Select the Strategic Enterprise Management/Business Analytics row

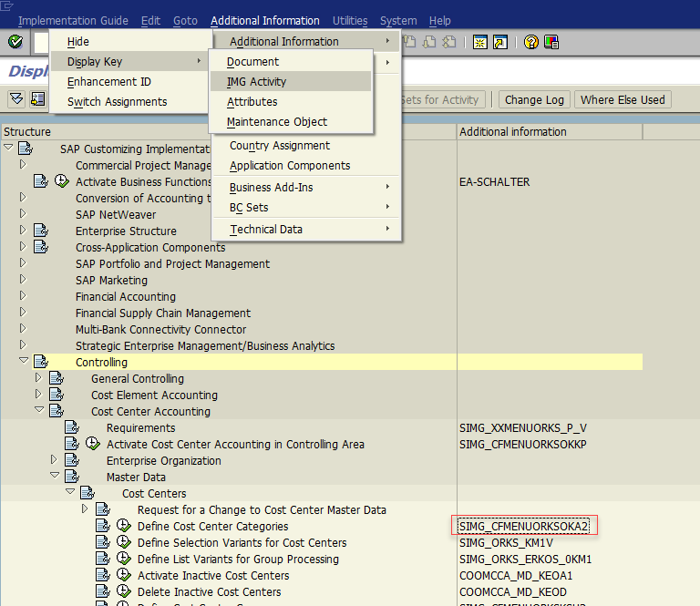tap(205, 346)
